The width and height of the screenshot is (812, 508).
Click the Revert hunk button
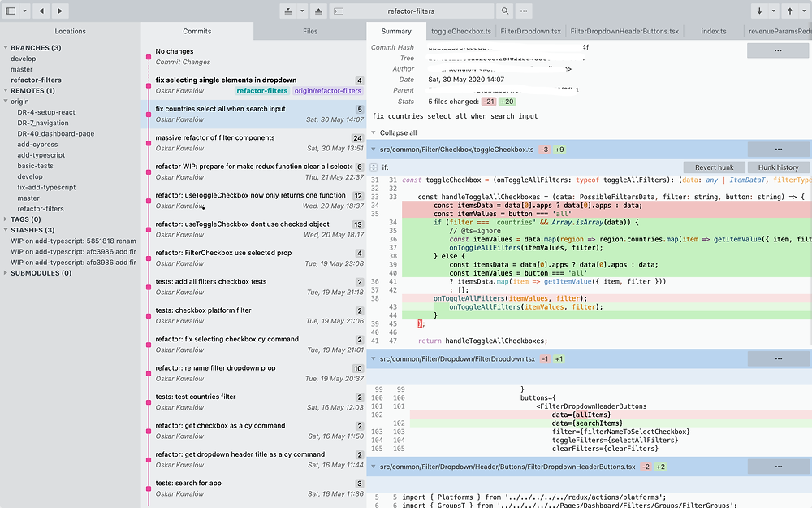714,167
